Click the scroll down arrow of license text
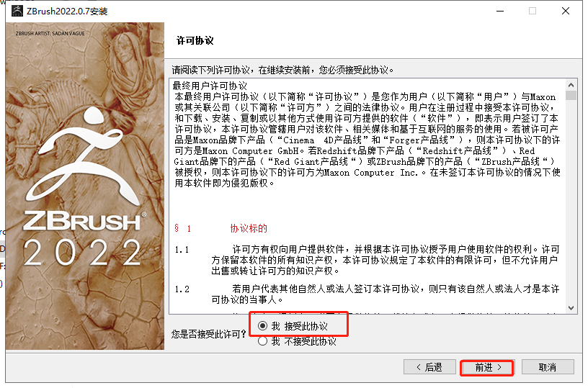Screen dimensions: 588x388 (571, 308)
